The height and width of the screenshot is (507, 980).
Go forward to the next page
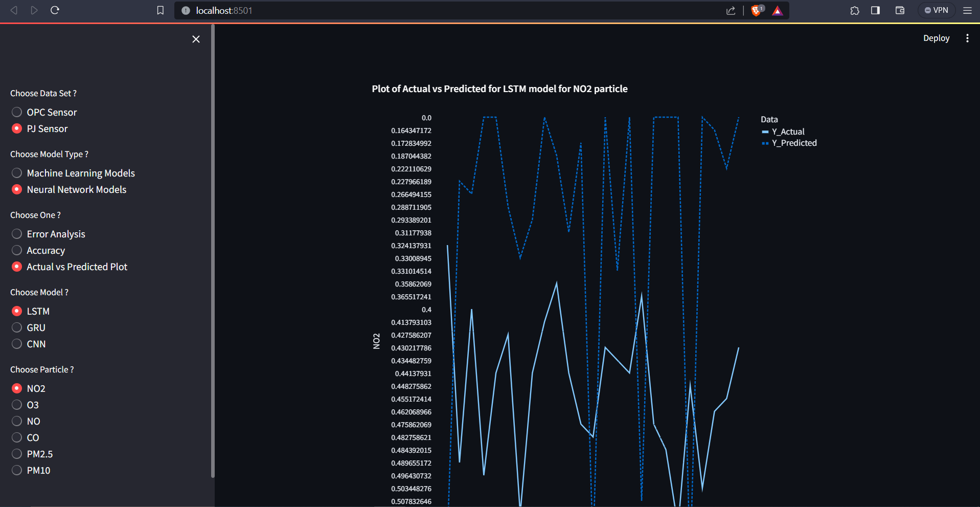(34, 10)
